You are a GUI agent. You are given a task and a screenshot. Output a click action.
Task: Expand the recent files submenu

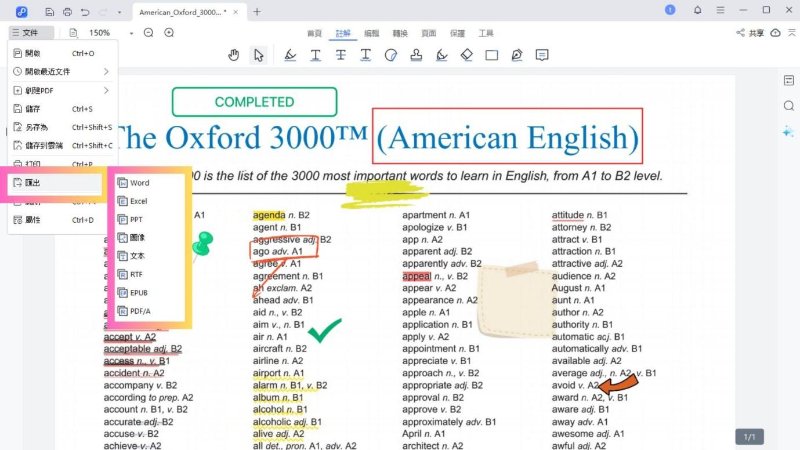[x=106, y=71]
